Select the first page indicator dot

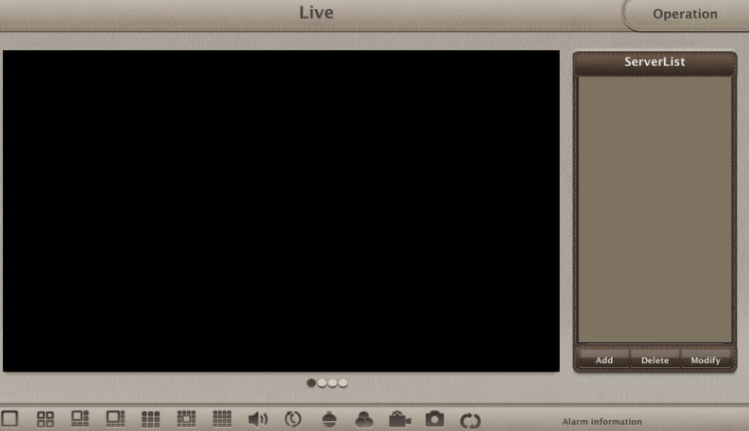click(311, 383)
